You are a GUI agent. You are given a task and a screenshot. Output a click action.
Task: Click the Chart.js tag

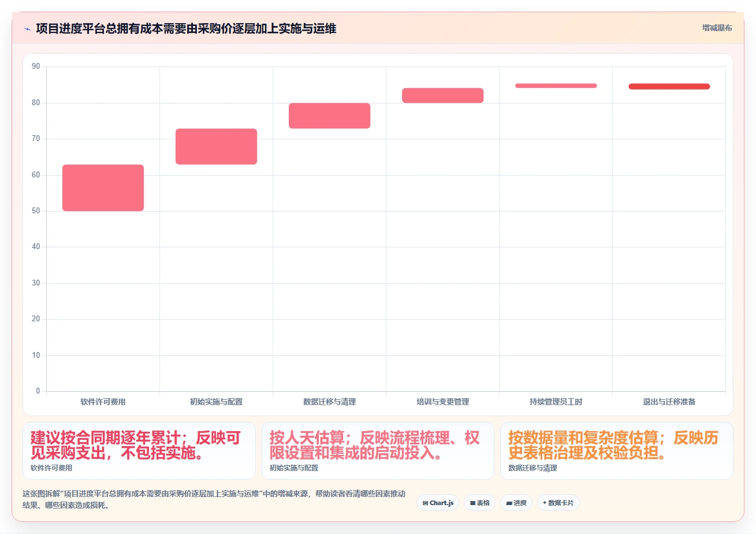(x=438, y=503)
